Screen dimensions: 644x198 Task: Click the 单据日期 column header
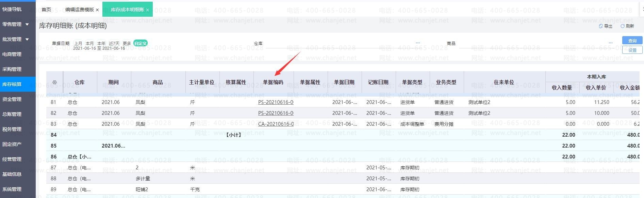[344, 82]
